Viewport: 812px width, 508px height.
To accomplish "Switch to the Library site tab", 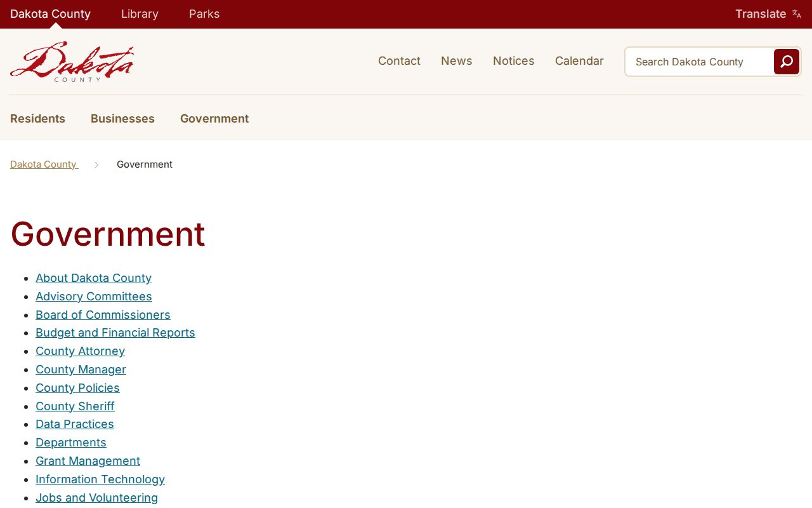I will coord(140,14).
